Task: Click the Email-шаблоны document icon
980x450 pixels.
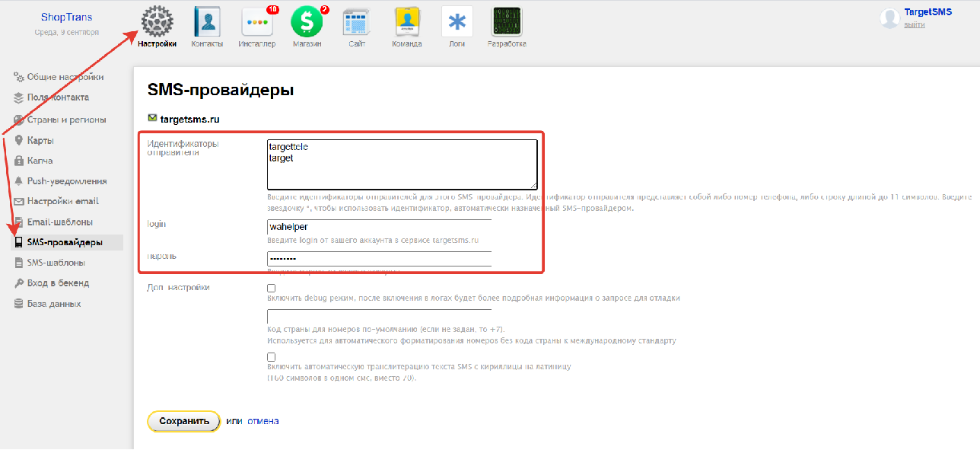Action: [x=20, y=222]
